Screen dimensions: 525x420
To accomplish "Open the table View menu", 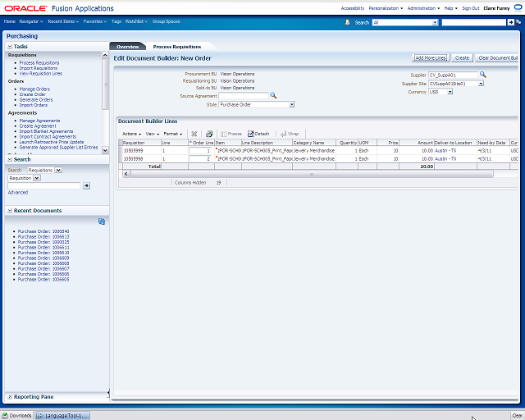I will click(x=153, y=134).
